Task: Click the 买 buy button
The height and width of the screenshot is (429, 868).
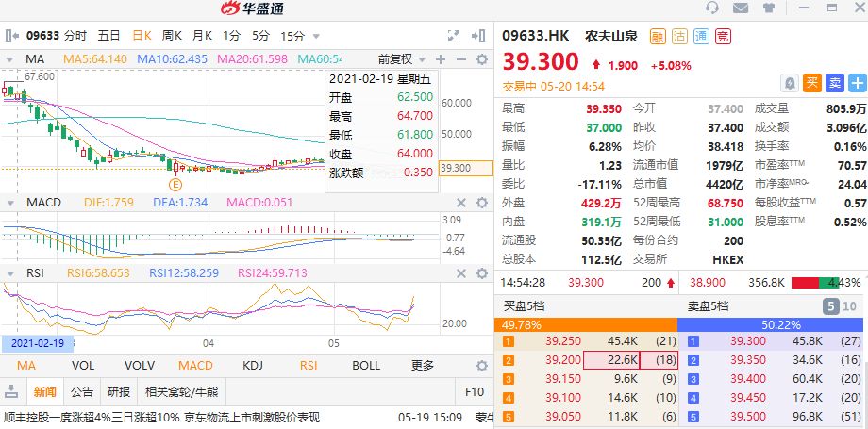Action: click(x=812, y=84)
